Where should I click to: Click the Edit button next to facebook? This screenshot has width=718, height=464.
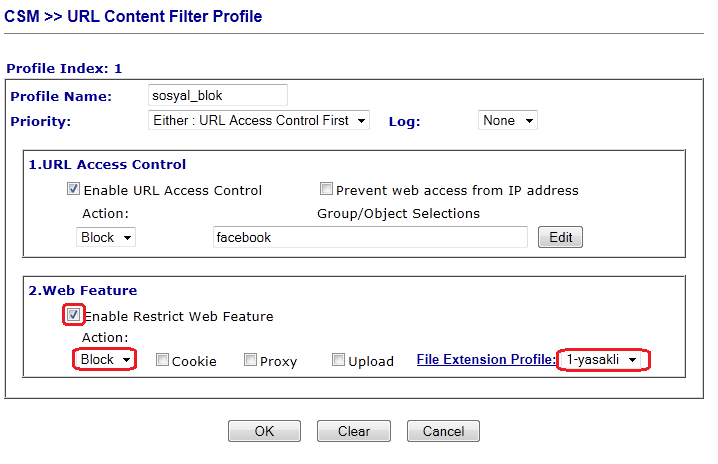560,238
